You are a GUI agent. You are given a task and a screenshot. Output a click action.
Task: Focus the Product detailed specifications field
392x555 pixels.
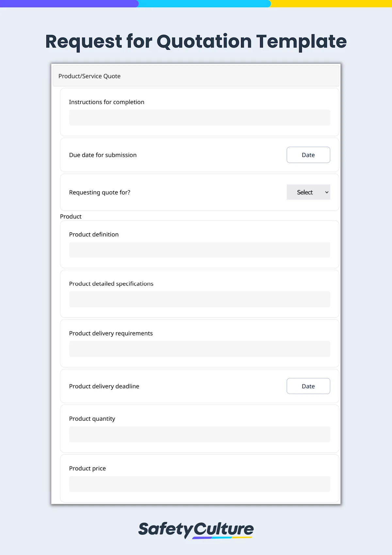click(x=199, y=299)
